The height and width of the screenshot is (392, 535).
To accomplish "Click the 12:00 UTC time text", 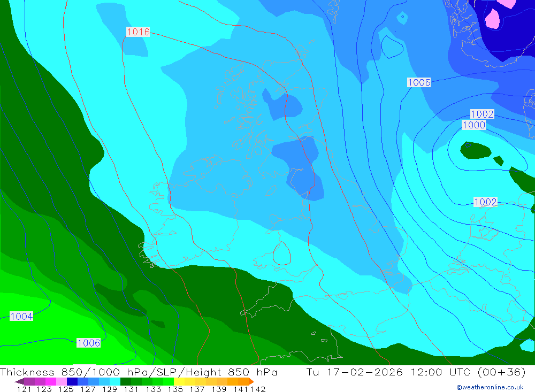I will pos(440,372).
